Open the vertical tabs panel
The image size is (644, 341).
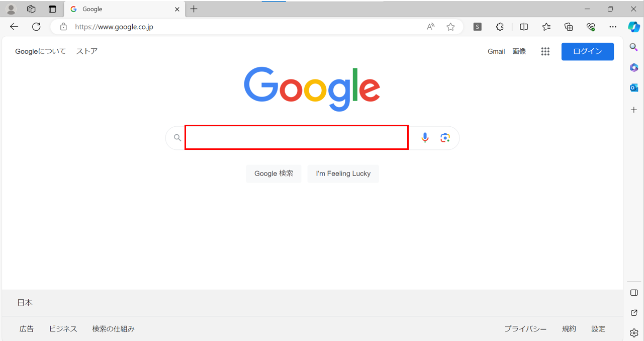click(x=52, y=9)
